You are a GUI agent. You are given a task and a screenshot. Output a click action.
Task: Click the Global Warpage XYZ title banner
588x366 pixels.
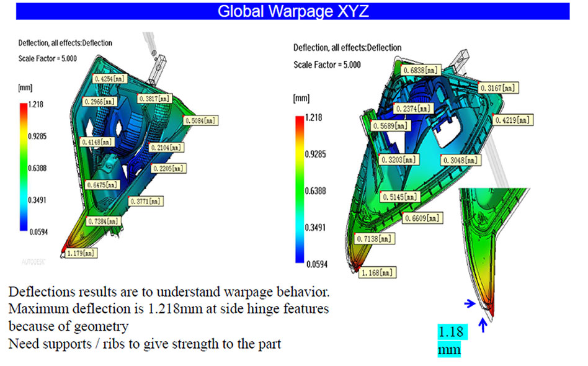[x=294, y=11]
